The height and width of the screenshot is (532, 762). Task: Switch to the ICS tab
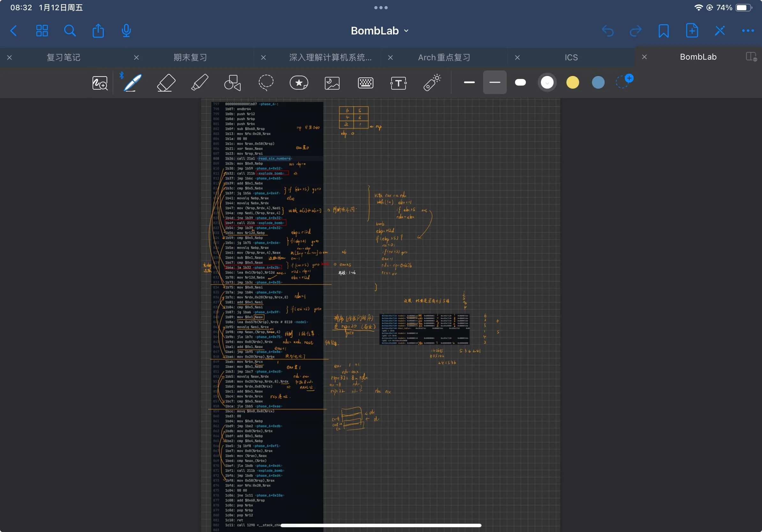pyautogui.click(x=571, y=57)
